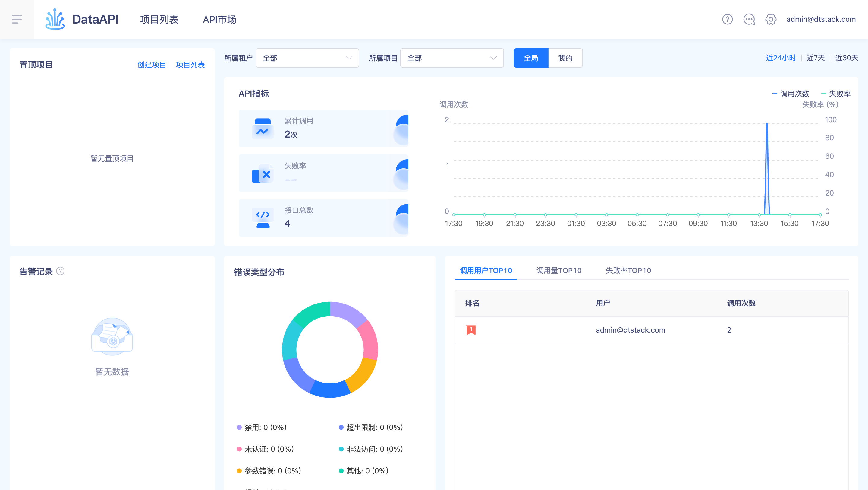The height and width of the screenshot is (490, 868).
Task: Expand the 所属项目 selector
Action: [451, 58]
